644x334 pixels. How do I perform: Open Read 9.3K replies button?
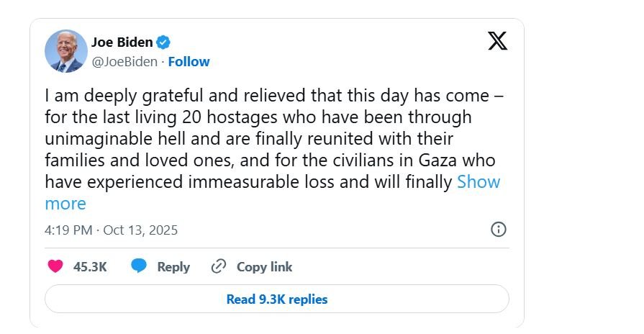(277, 299)
